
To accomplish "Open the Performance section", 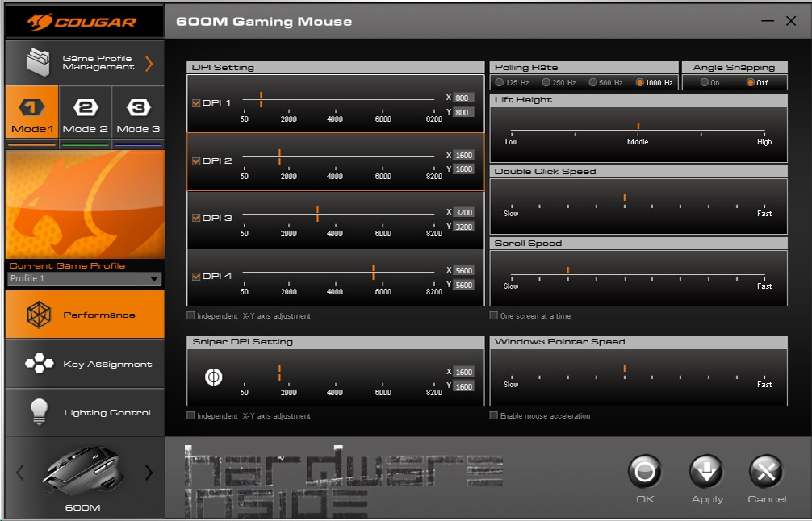I will [x=85, y=314].
